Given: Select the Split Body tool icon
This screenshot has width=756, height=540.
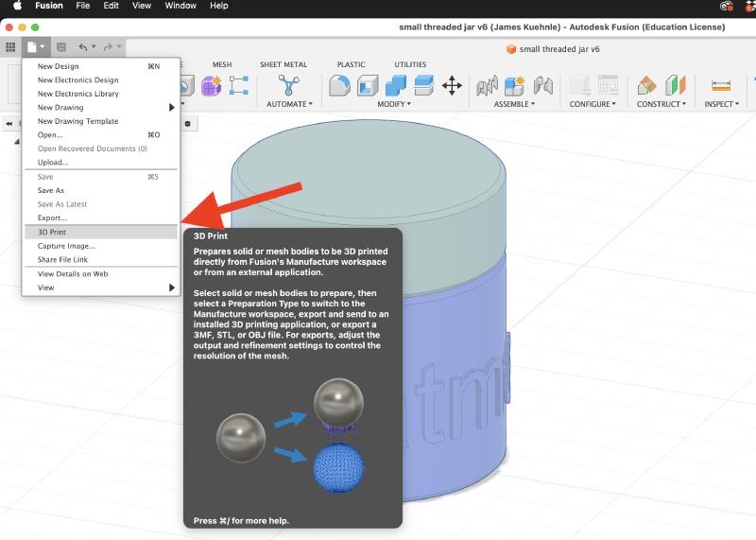Looking at the screenshot, I should 423,86.
